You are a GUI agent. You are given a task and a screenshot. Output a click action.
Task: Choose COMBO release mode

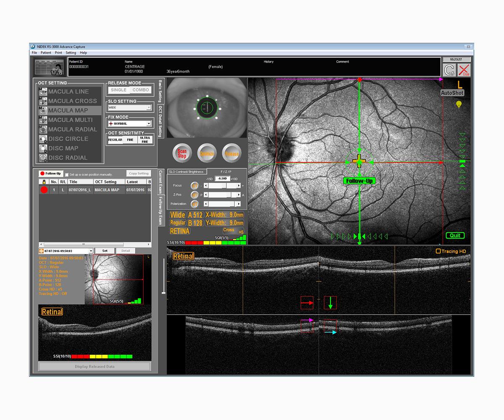[141, 90]
